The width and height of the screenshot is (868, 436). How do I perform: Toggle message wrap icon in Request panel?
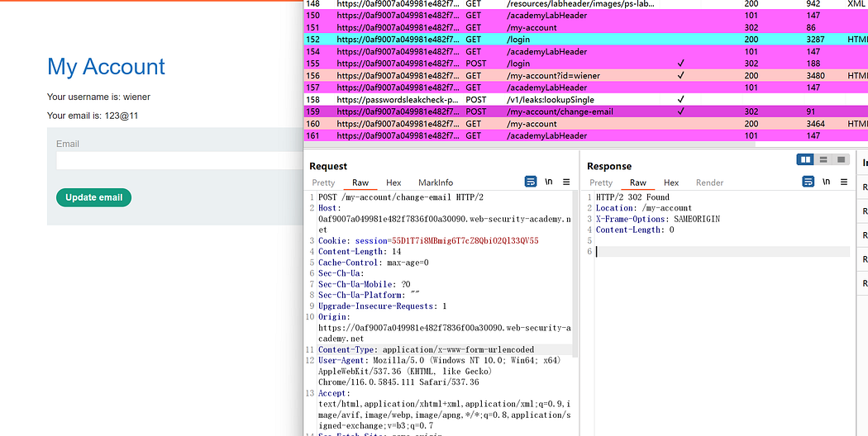531,182
